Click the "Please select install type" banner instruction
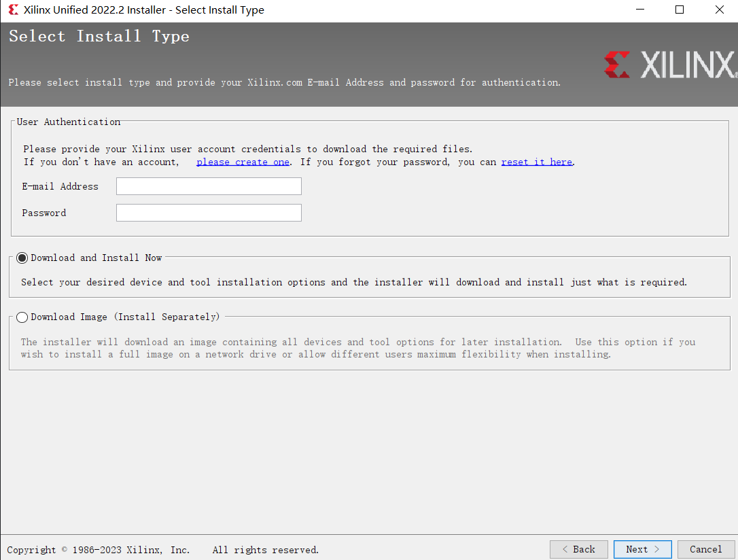 (284, 82)
